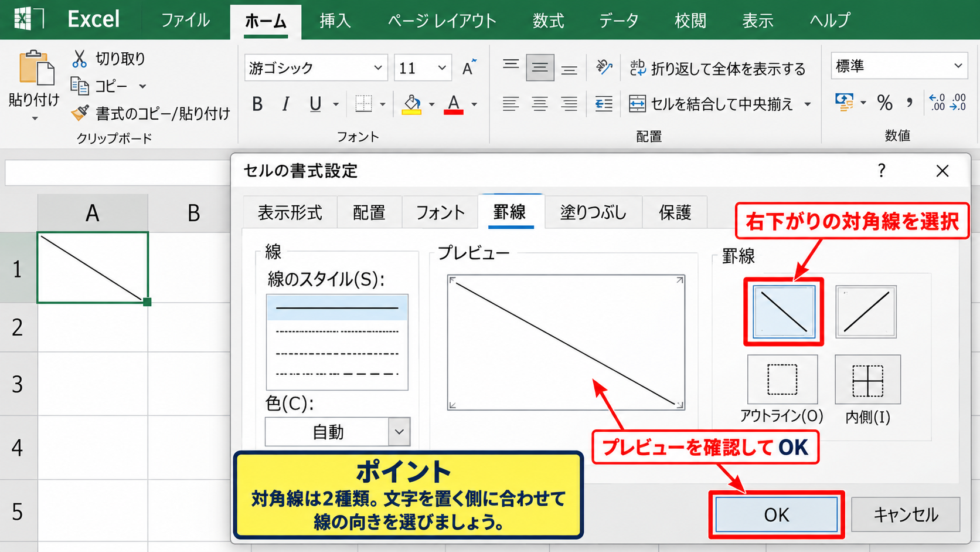The width and height of the screenshot is (980, 552).
Task: Open the merge cells dropdown arrow
Action: 808,104
